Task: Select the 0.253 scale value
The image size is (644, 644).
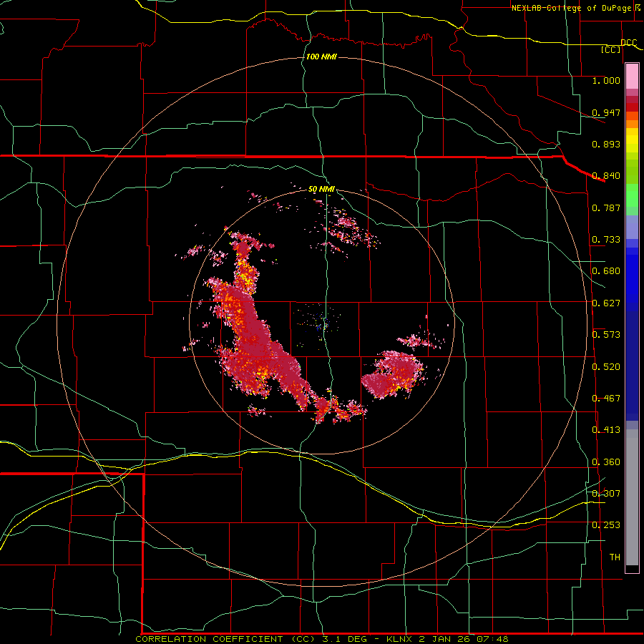Action: 606,525
